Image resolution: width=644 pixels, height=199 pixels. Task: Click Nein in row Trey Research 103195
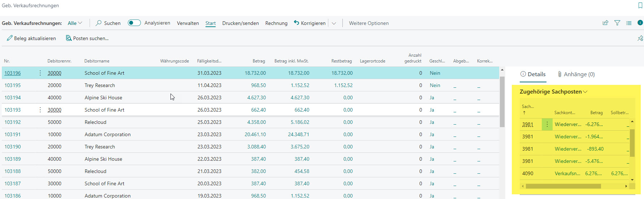(435, 85)
